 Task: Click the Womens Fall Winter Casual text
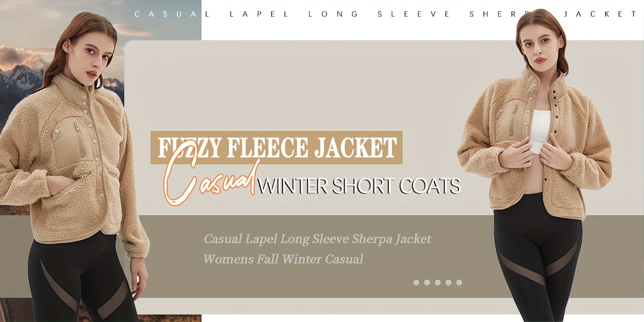283,259
